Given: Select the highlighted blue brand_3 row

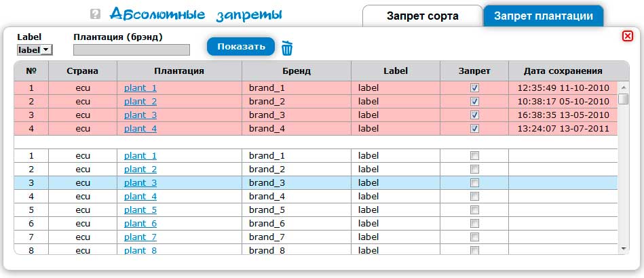Looking at the screenshot, I should (296, 182).
